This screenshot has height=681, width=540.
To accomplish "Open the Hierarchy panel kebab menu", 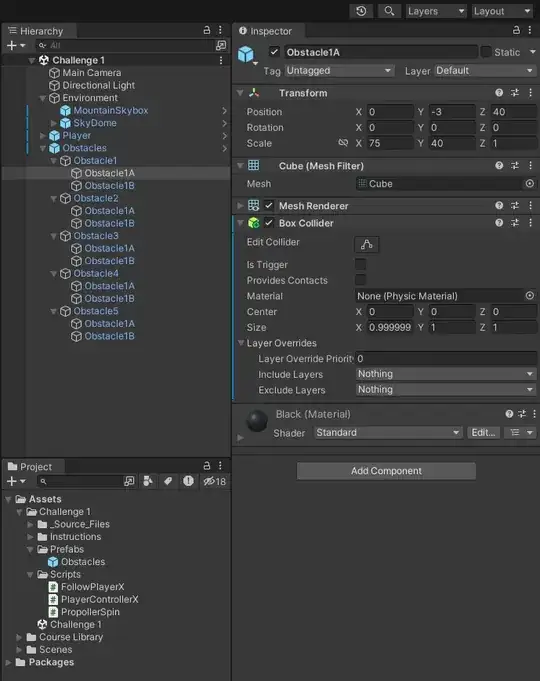I will 220,30.
